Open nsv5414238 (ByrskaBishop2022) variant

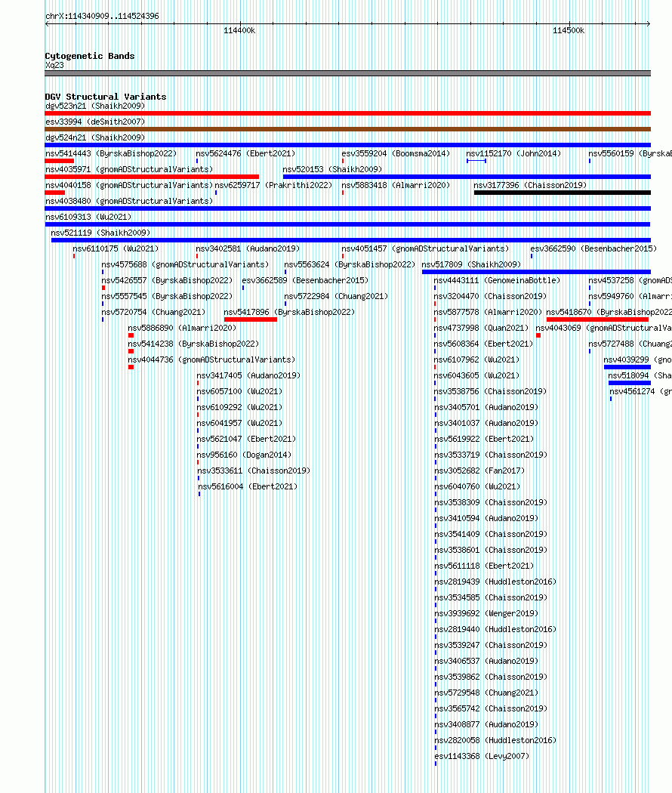coord(193,344)
